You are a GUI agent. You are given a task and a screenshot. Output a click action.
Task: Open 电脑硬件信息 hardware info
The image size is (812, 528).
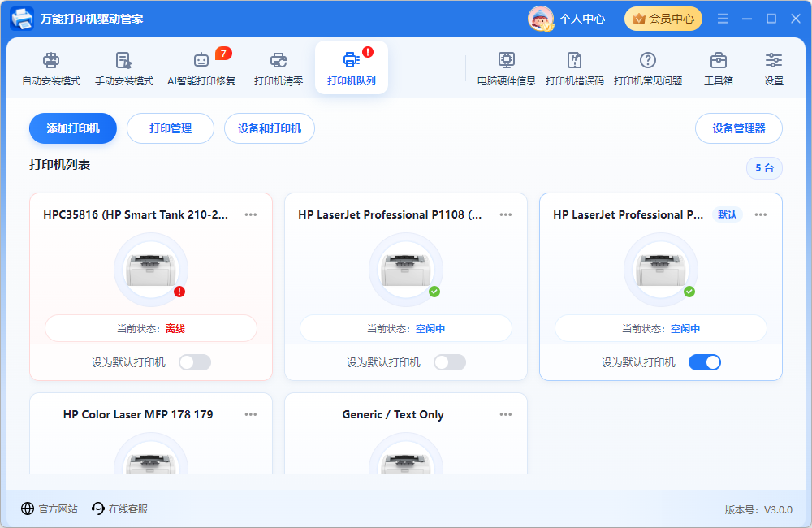507,69
